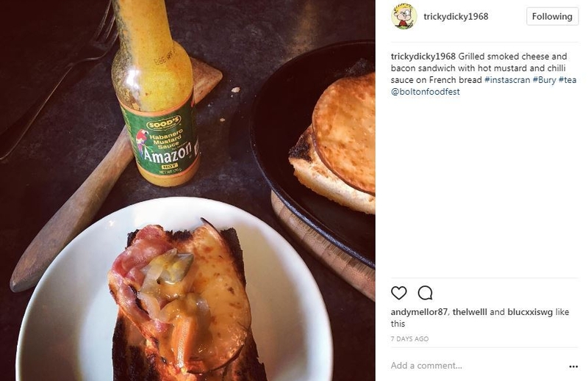Visit the @boltonfoodfest mention
The height and width of the screenshot is (381, 588).
point(425,92)
